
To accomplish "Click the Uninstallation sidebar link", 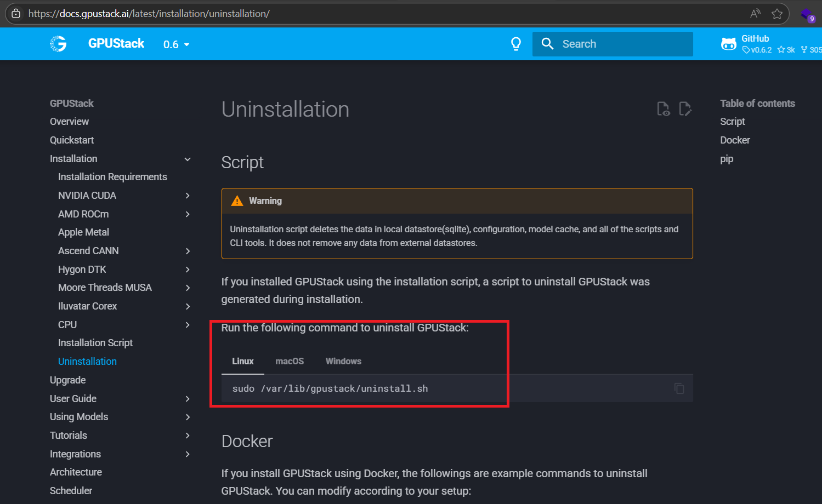I will (x=87, y=362).
